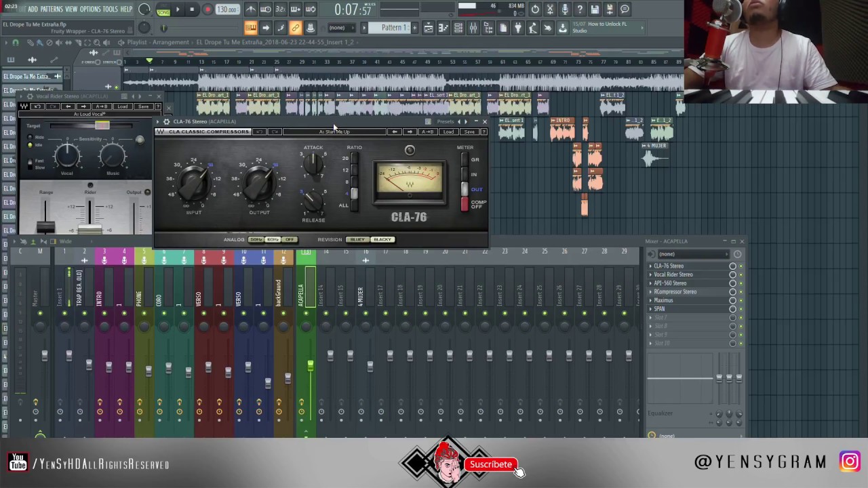Screen dimensions: 868x488
Task: Click the red Record button
Action: (208, 9)
